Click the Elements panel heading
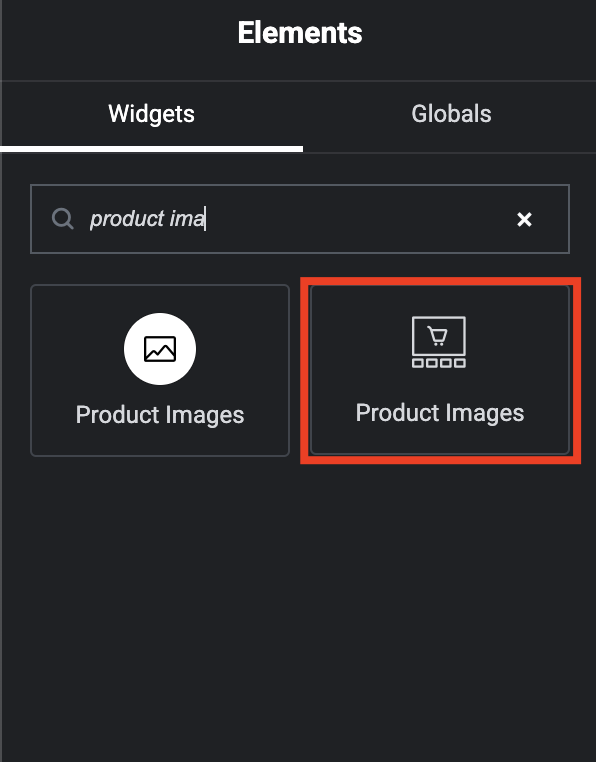Screen dimensions: 596x762 coord(300,33)
